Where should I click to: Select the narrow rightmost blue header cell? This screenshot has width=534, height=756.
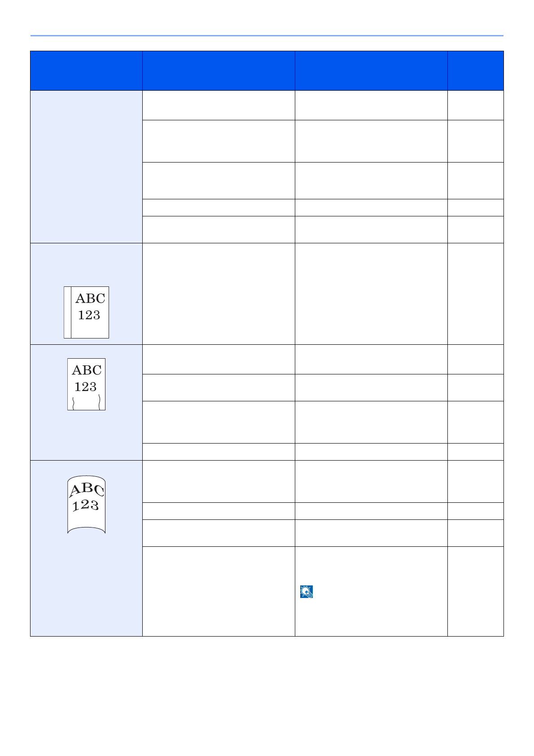pyautogui.click(x=475, y=71)
